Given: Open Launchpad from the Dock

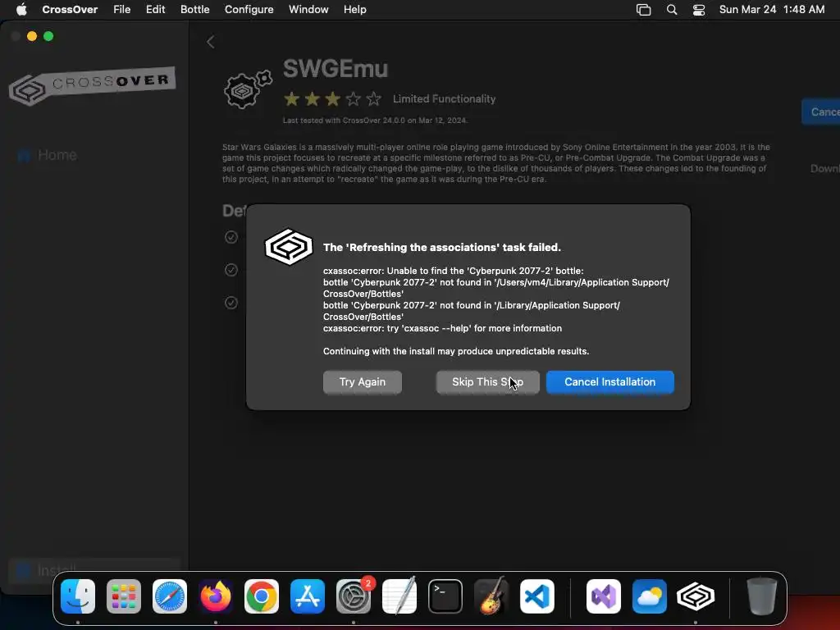Looking at the screenshot, I should pyautogui.click(x=124, y=596).
